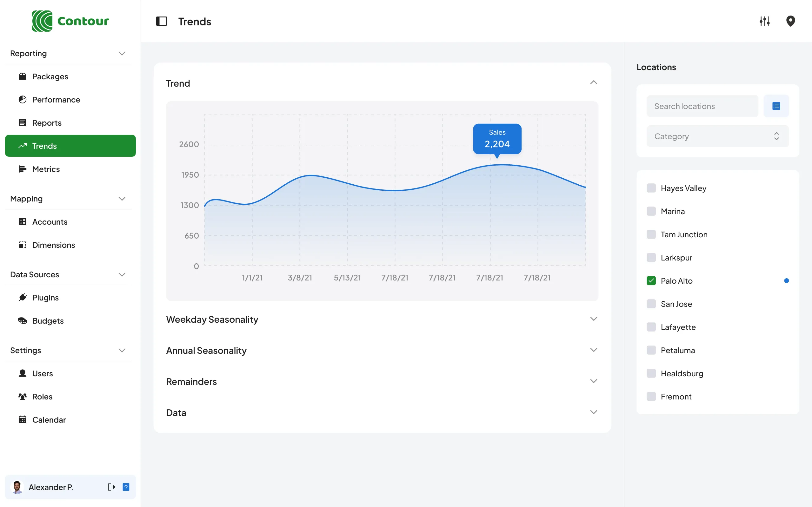812x507 pixels.
Task: Enable the Hayes Valley checkbox
Action: tap(651, 188)
